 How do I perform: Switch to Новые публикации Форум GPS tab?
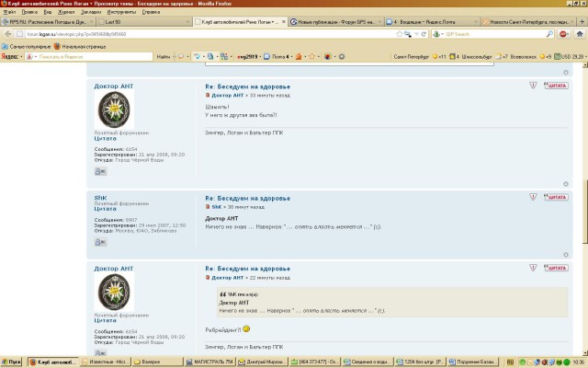pyautogui.click(x=336, y=22)
